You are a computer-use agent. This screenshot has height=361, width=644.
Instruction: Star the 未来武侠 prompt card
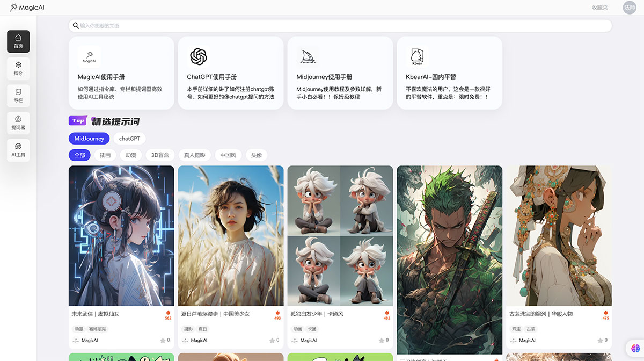(x=163, y=340)
